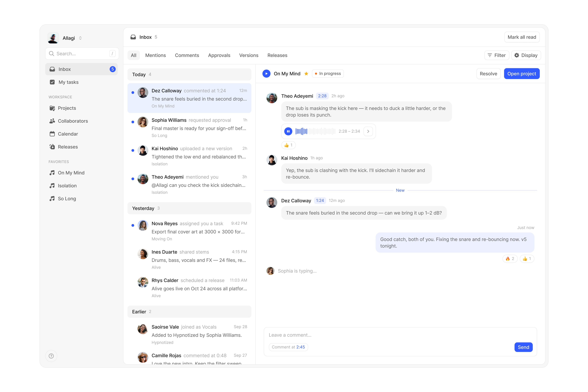Open Ines Duarte shared stems notification
The height and width of the screenshot is (392, 588).
[189, 260]
